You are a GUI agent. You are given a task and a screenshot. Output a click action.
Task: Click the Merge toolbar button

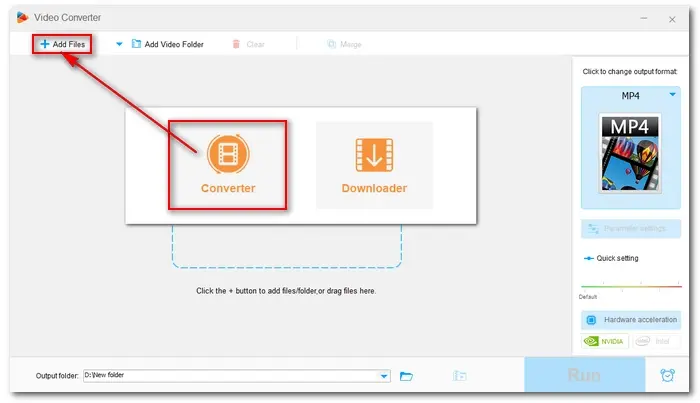click(x=344, y=44)
